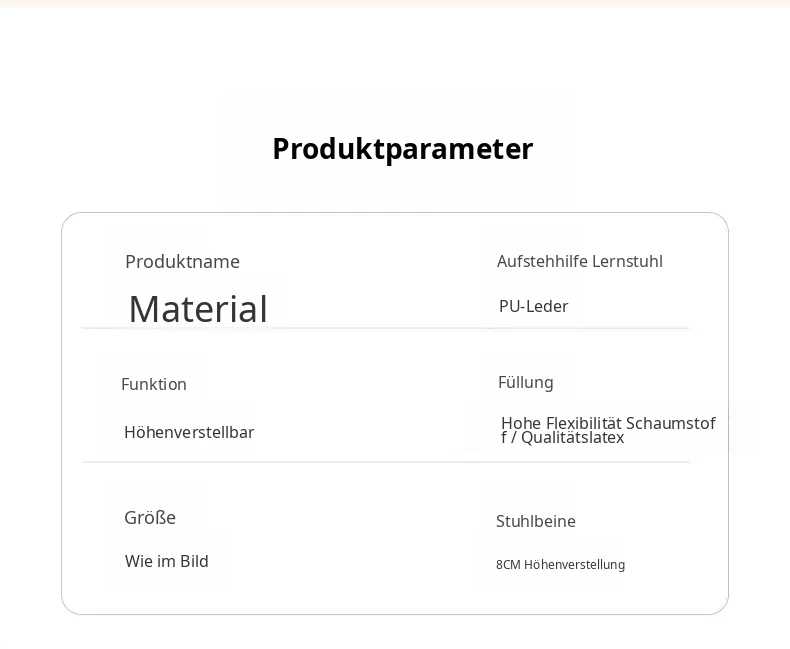Select the Produktname label
Image resolution: width=790 pixels, height=649 pixels.
(x=182, y=262)
